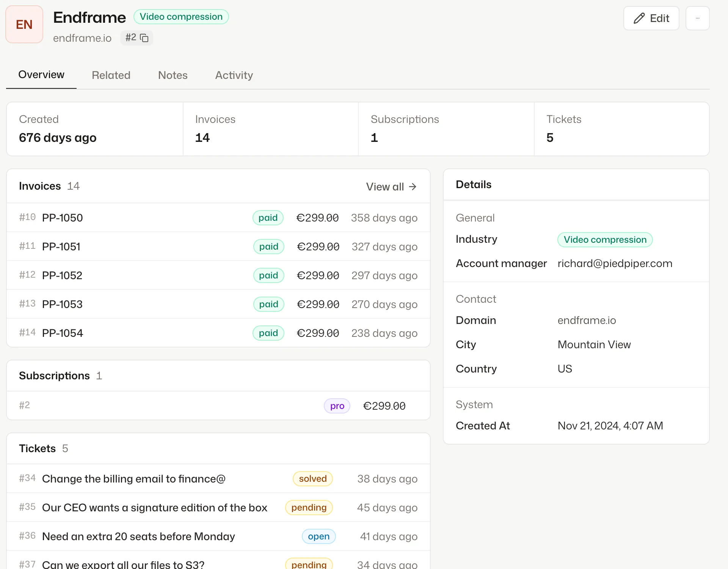Open invoice PP-1053
Image resolution: width=728 pixels, height=569 pixels.
[218, 304]
